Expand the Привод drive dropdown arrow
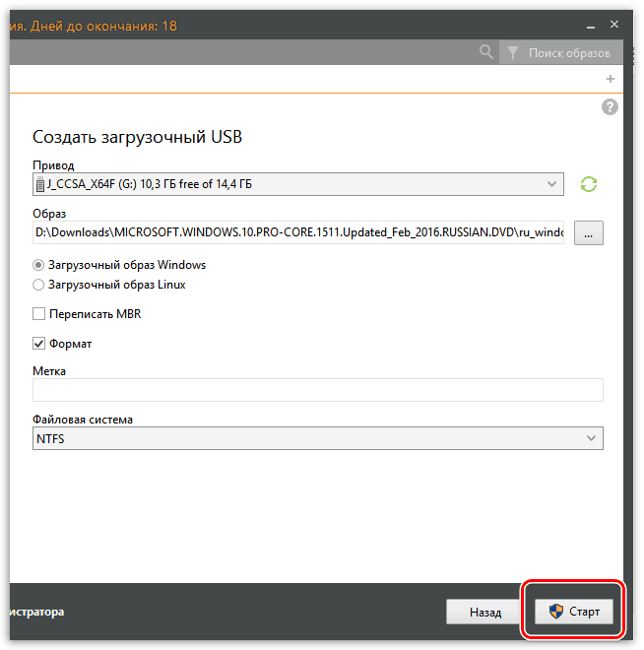This screenshot has height=650, width=644. [x=551, y=184]
